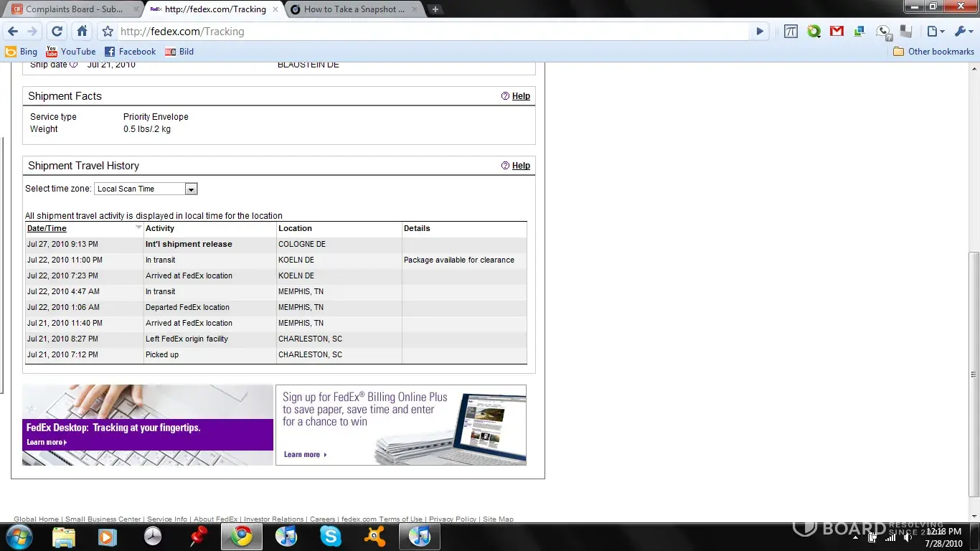The image size is (980, 551).
Task: Click the pi symbol extension icon
Action: 791,32
